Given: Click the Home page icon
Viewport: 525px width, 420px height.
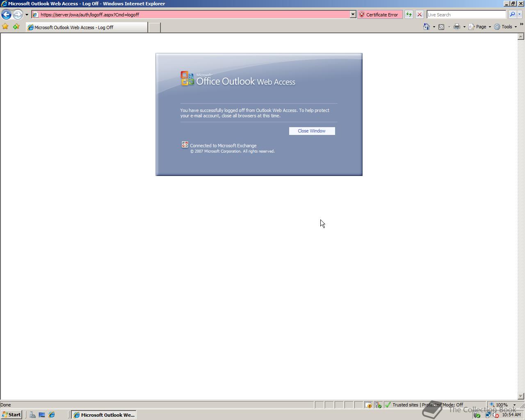Looking at the screenshot, I should tap(427, 27).
